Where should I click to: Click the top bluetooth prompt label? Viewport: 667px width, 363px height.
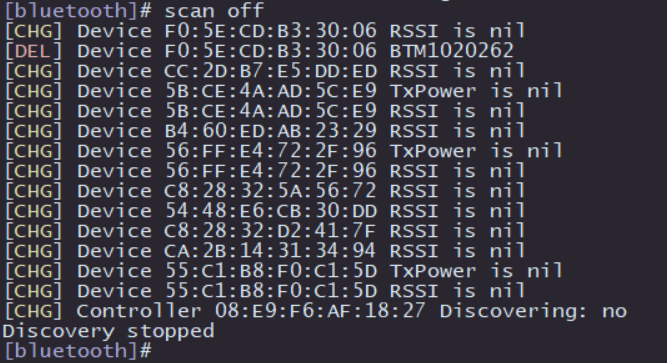[x=77, y=10]
